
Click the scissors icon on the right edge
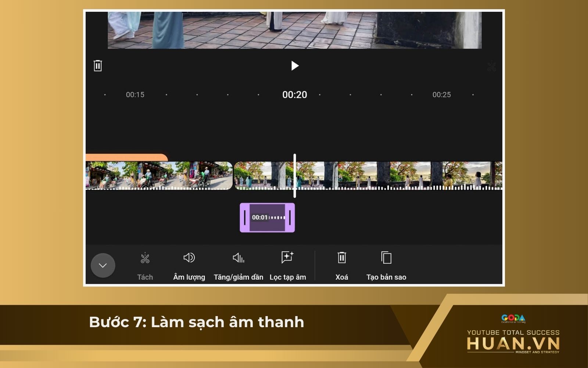(492, 66)
